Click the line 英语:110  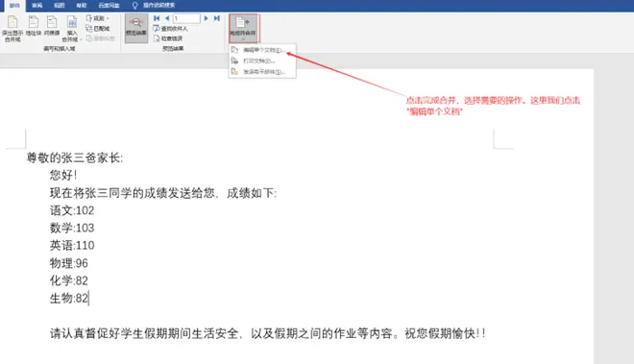pos(72,245)
